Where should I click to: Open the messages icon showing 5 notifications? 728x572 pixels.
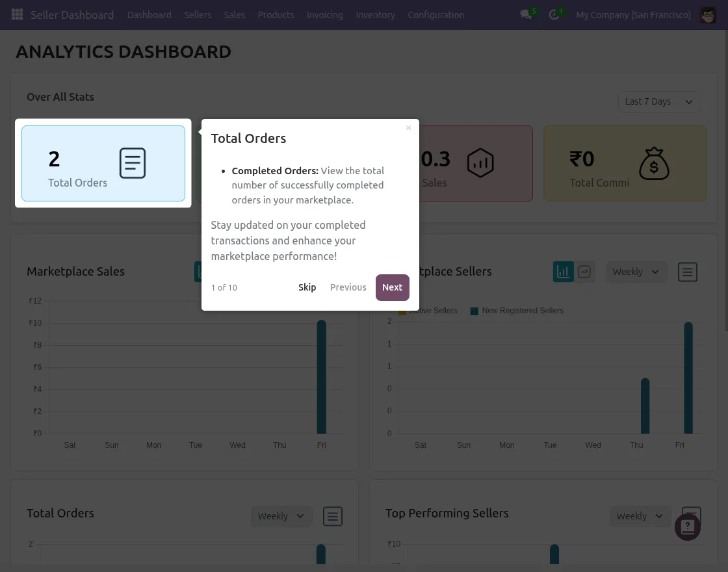tap(526, 14)
